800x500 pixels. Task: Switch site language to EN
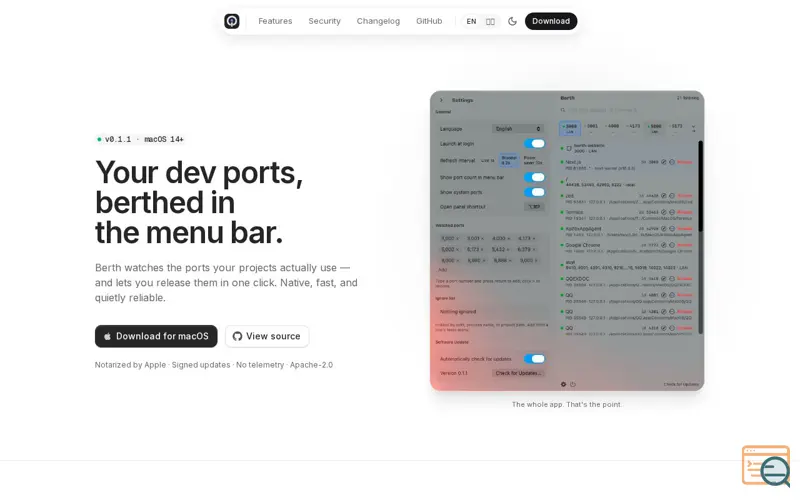coord(471,21)
